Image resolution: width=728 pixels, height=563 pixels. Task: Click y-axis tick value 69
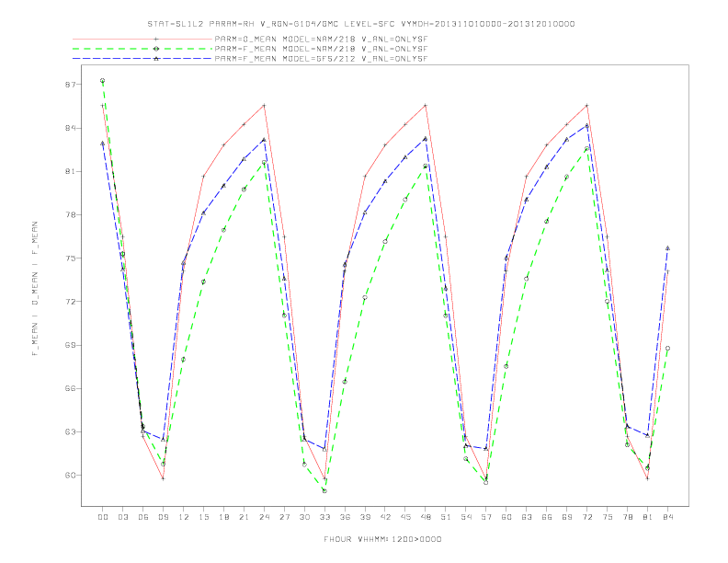[x=70, y=345]
